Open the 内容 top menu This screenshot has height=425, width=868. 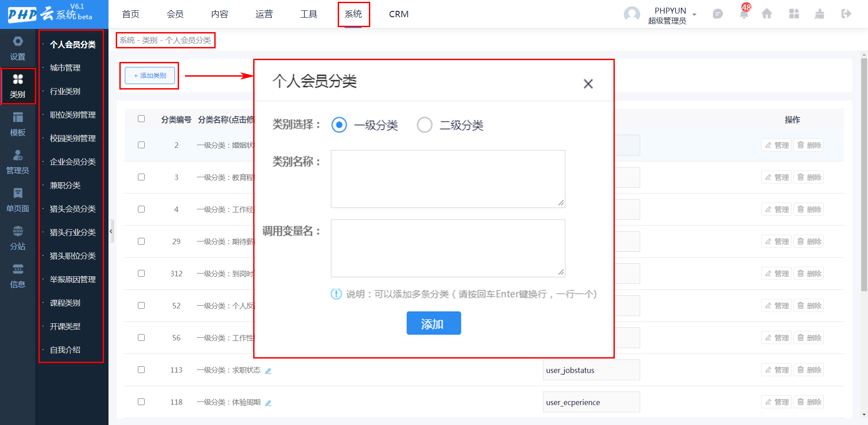pos(220,14)
